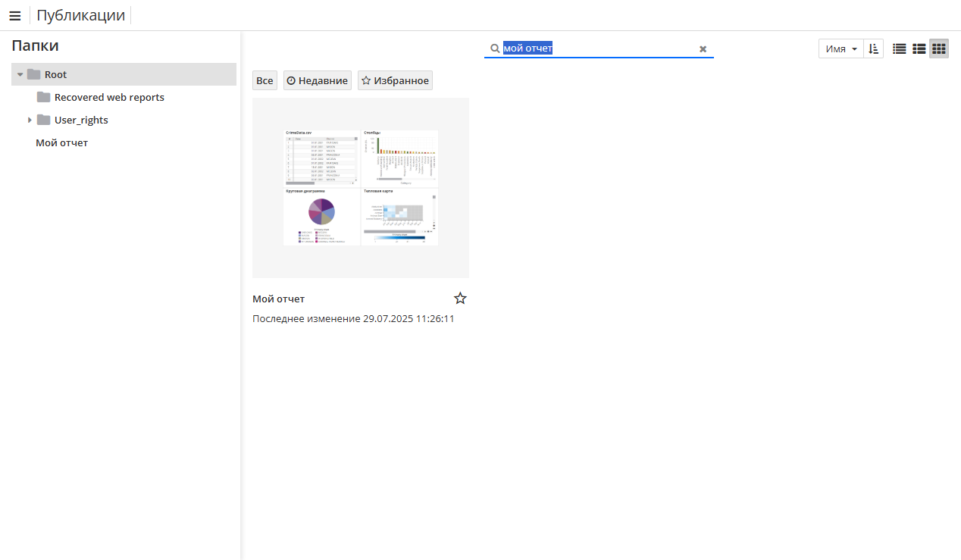Click the 'Папки' panel heading
Viewport: 961px width, 560px height.
[x=35, y=45]
